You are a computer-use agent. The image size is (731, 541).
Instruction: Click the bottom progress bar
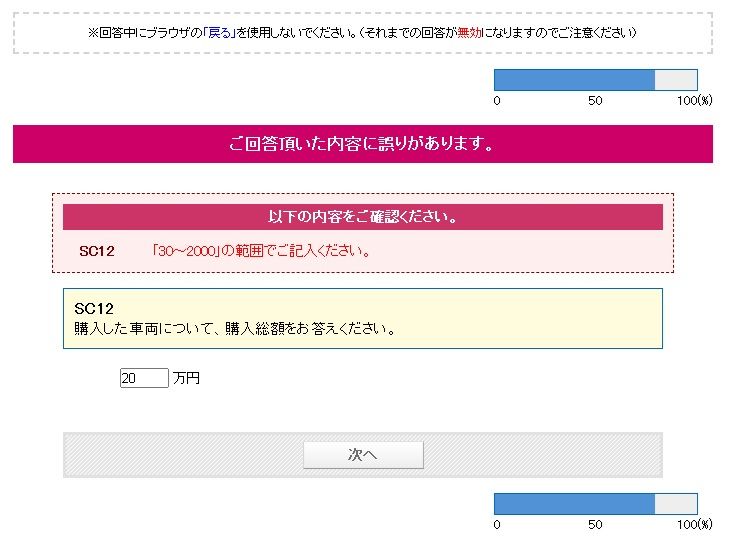[596, 504]
